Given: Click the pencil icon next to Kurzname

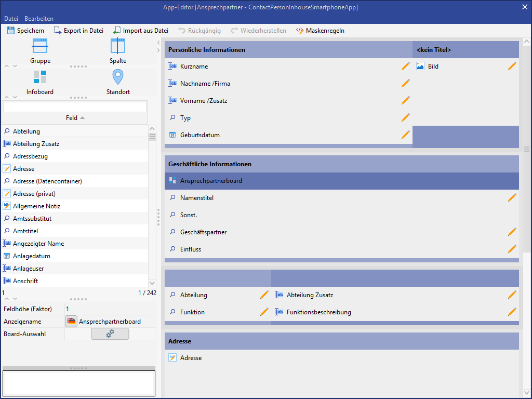Looking at the screenshot, I should [x=405, y=66].
